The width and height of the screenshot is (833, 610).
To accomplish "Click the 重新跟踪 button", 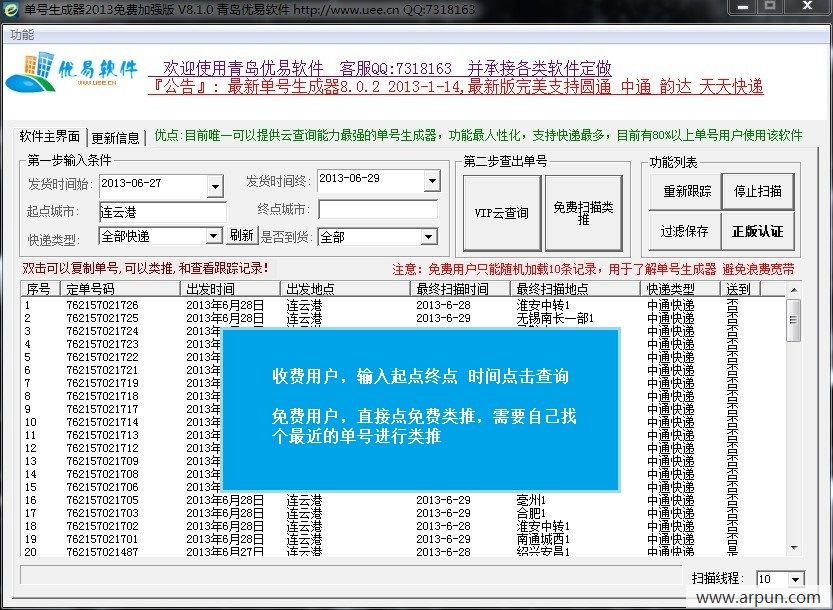I will point(685,191).
